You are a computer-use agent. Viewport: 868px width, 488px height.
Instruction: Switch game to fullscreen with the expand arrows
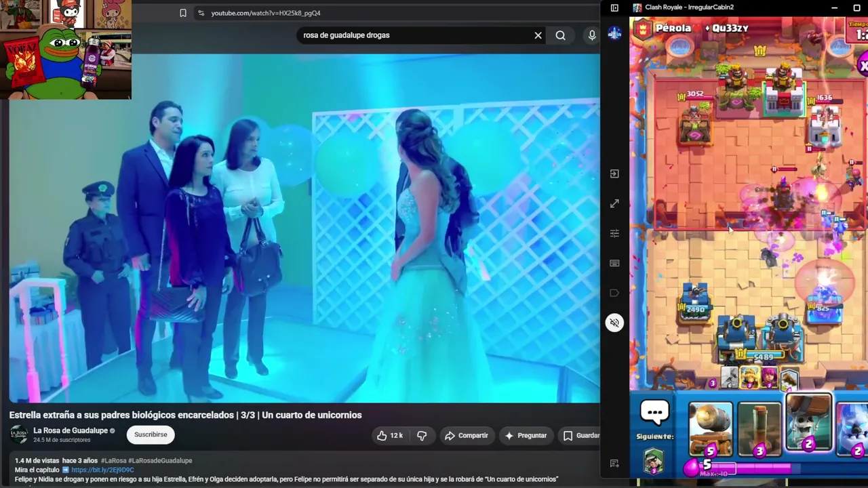[614, 203]
